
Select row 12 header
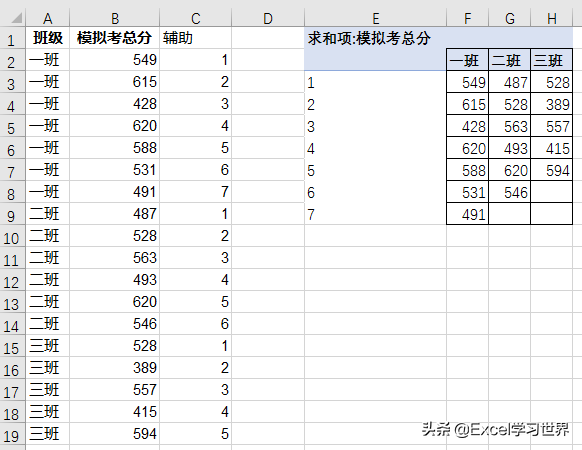13,280
